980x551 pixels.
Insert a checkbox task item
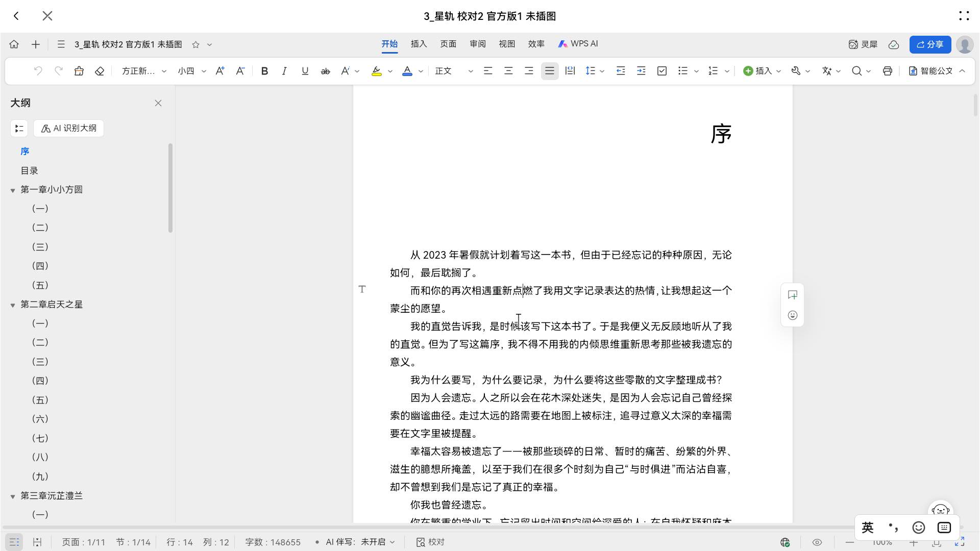tap(662, 71)
